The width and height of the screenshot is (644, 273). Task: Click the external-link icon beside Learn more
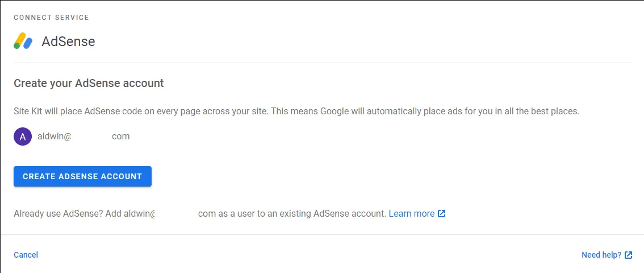coord(441,214)
